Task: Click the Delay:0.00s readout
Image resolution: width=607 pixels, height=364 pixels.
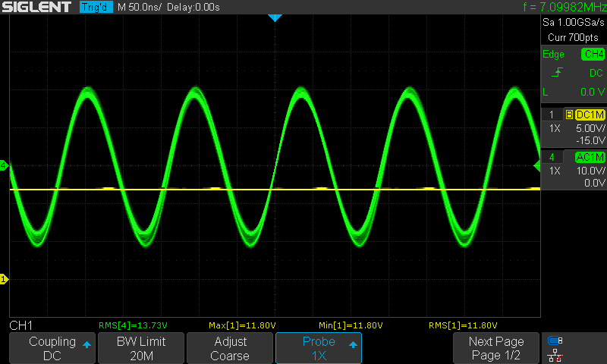Action: [193, 7]
